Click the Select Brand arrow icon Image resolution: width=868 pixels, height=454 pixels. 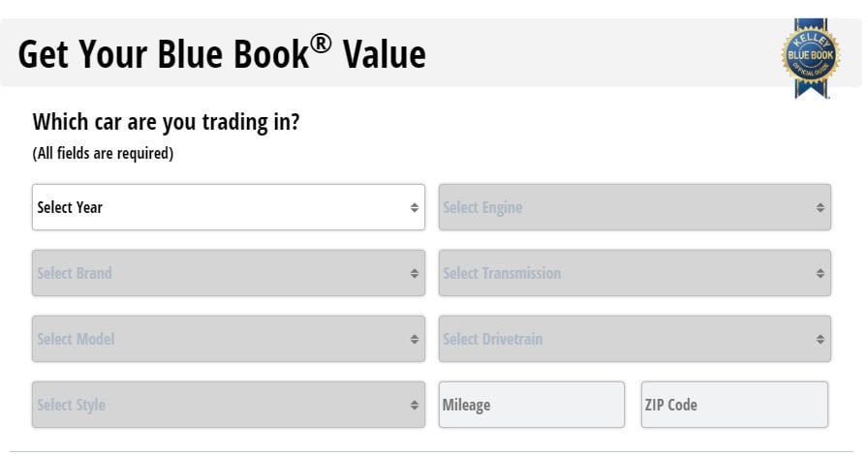414,273
